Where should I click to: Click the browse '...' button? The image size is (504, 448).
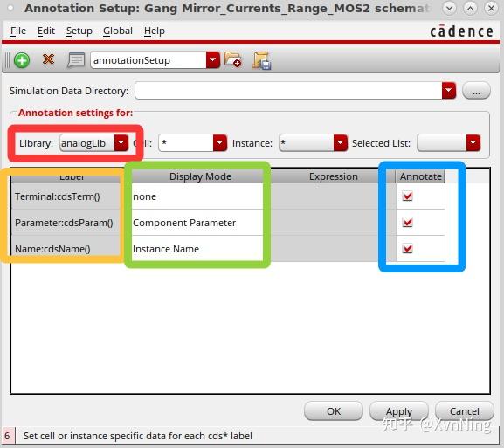(476, 91)
